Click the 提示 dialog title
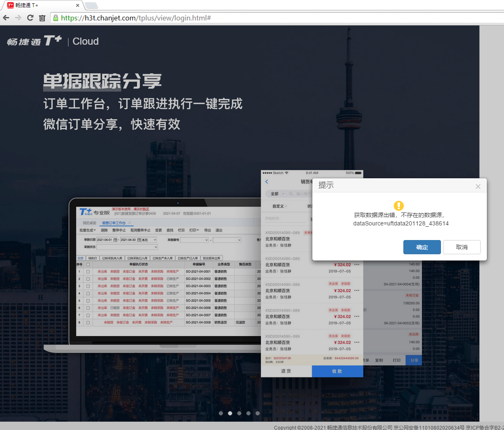504x430 pixels. [x=326, y=185]
